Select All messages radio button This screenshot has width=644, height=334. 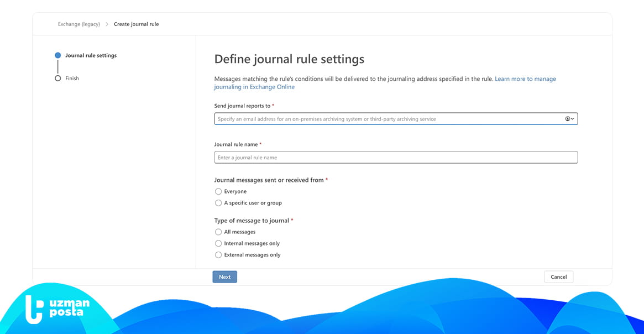[218, 232]
